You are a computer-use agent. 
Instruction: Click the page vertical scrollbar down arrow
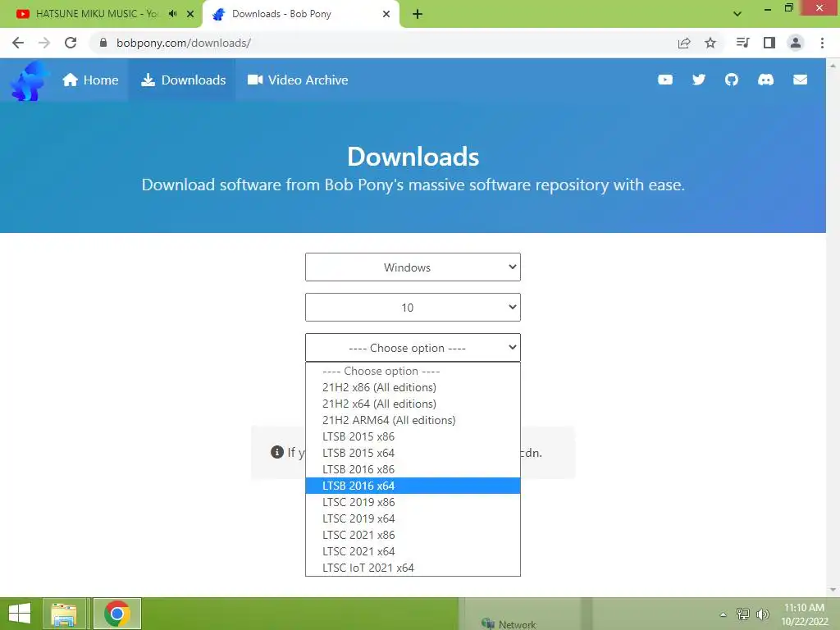[x=833, y=590]
